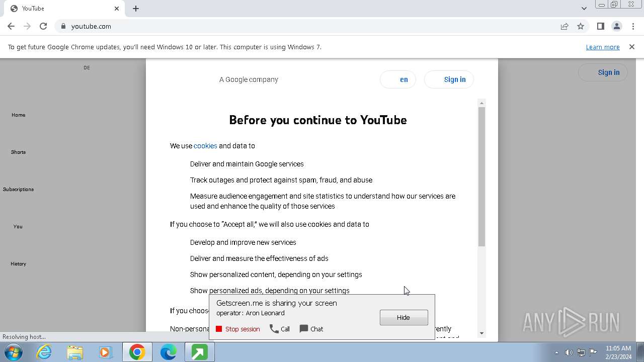Open Microsoft Edge from taskbar
Image resolution: width=644 pixels, height=362 pixels.
click(x=168, y=352)
